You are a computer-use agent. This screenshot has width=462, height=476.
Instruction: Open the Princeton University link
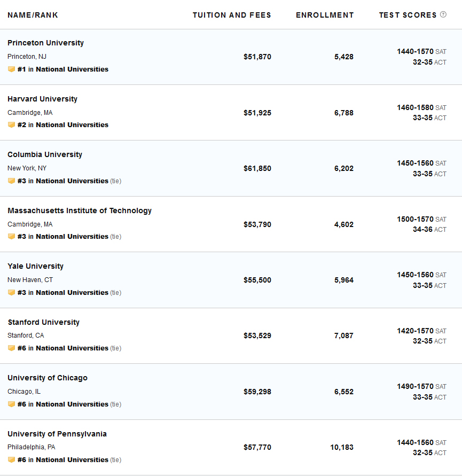tap(45, 43)
